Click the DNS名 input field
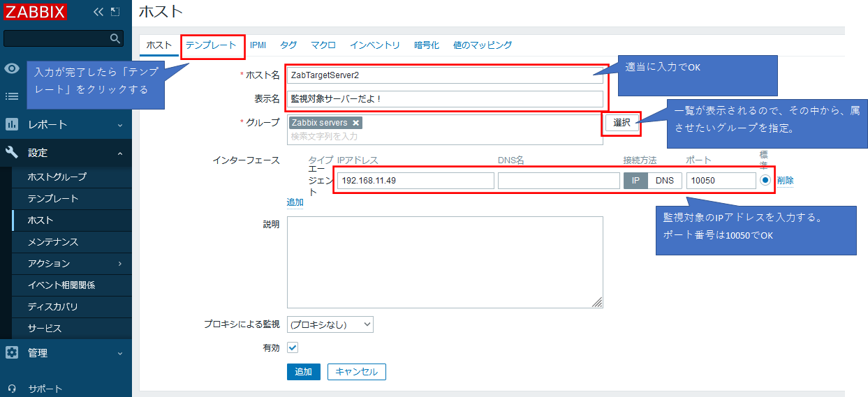This screenshot has width=868, height=397. coord(559,181)
